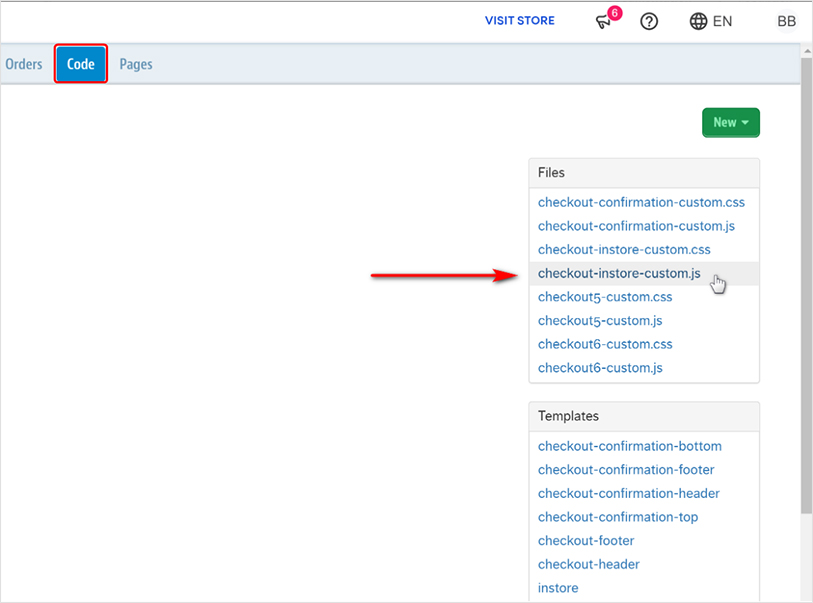Open the checkout-confirmation-bottom template

point(629,446)
